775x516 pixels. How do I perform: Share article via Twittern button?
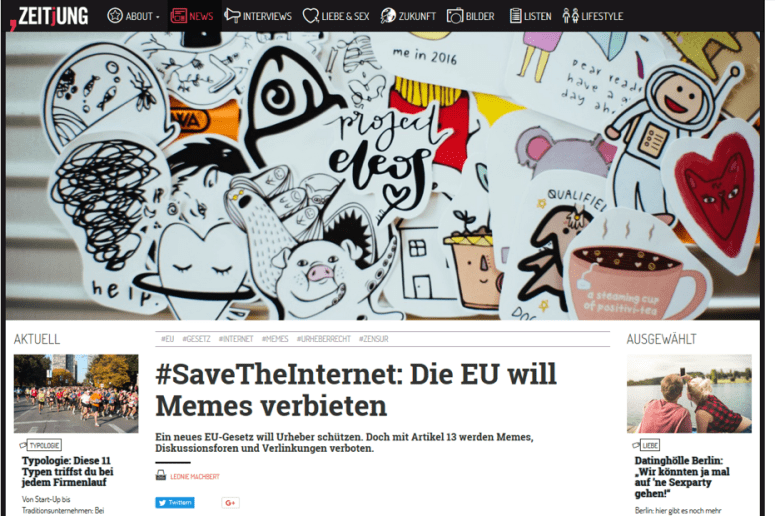coord(175,503)
